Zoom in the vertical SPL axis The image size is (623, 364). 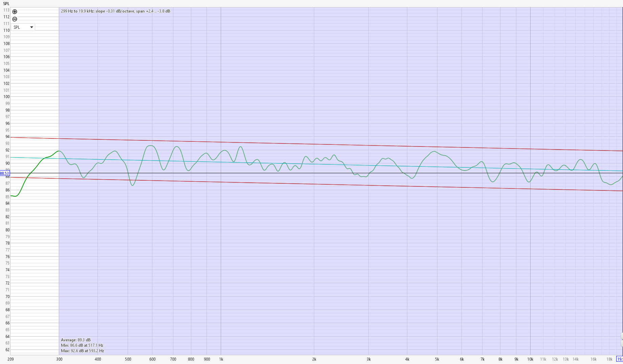[15, 12]
